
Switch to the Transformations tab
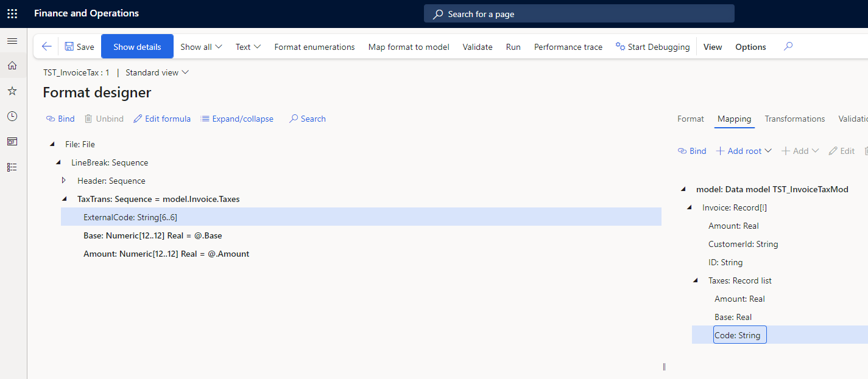coord(794,119)
